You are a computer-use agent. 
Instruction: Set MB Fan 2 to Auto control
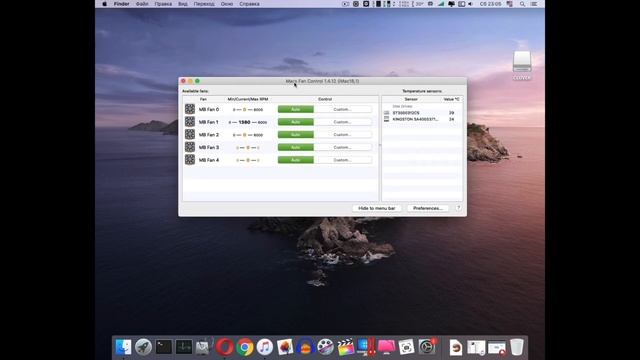[296, 135]
